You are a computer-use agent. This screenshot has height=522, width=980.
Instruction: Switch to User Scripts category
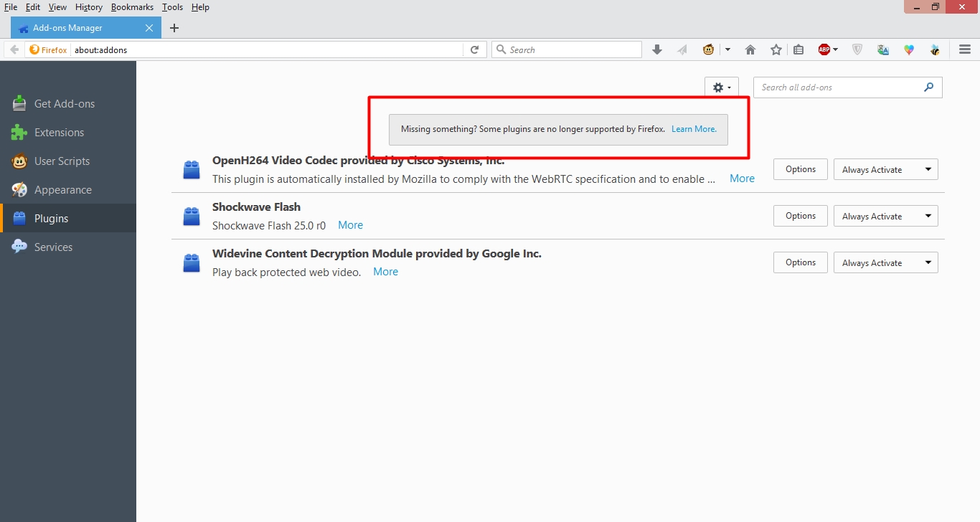coord(62,161)
